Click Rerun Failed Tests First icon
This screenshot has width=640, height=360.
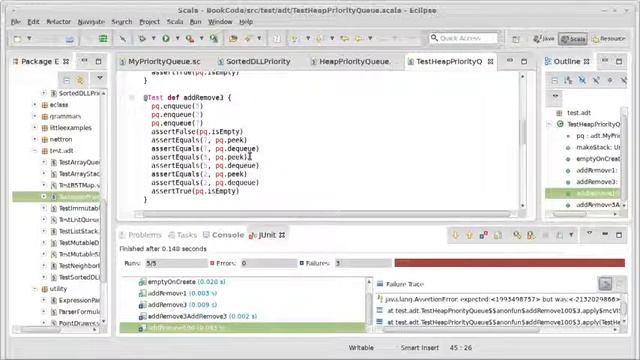click(531, 235)
